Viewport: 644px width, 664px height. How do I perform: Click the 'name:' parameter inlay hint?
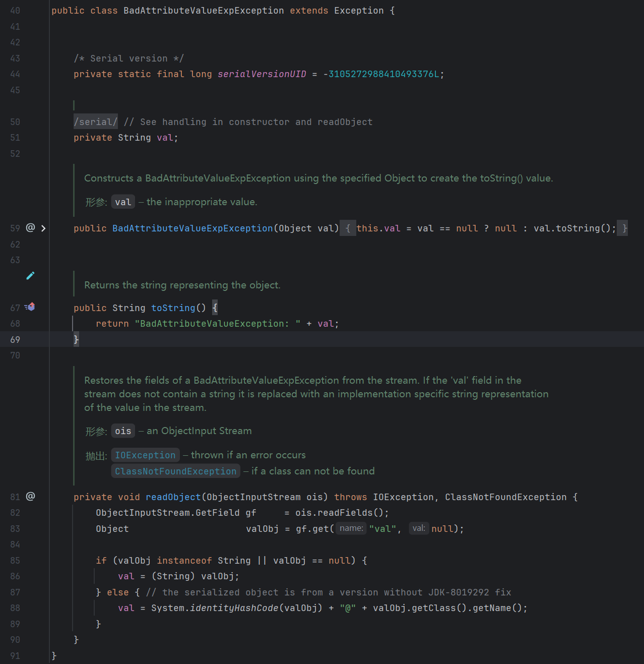[x=351, y=528]
